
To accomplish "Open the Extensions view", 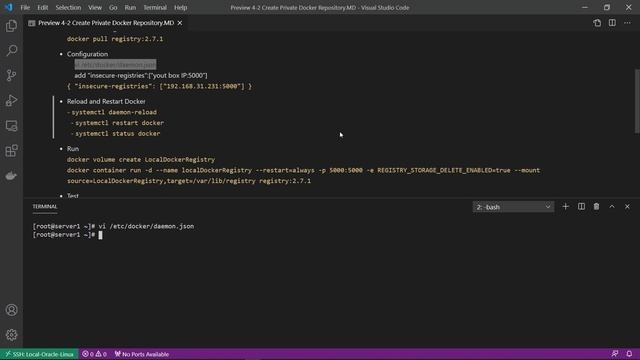I will click(x=11, y=151).
